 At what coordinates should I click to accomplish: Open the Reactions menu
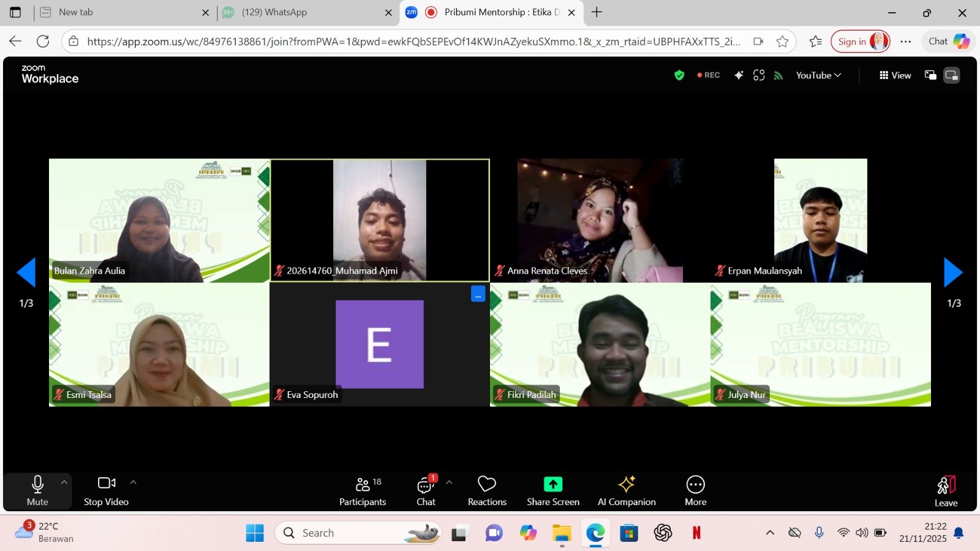pyautogui.click(x=487, y=491)
